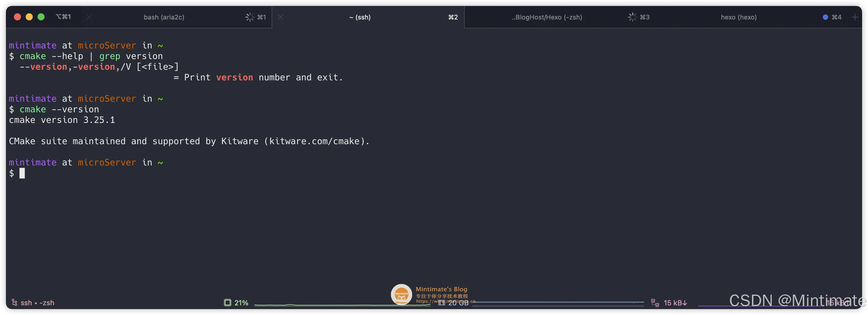Screen dimensions: 868x315
Task: Click the ⌥⌘1 window shortcut label
Action: click(x=63, y=17)
